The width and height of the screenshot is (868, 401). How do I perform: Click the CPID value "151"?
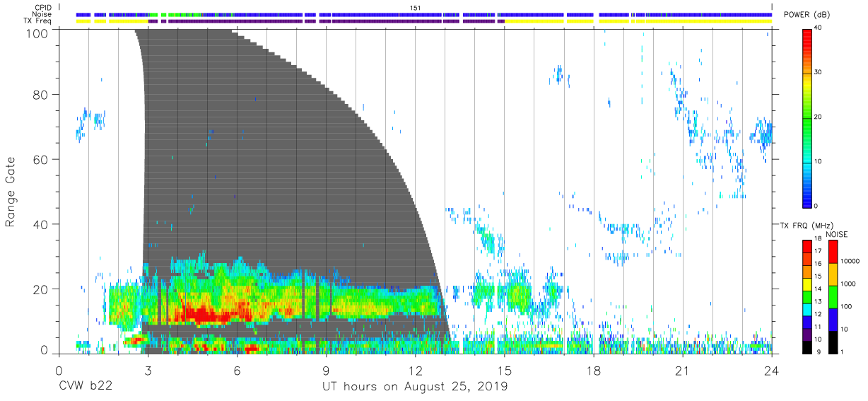point(415,7)
